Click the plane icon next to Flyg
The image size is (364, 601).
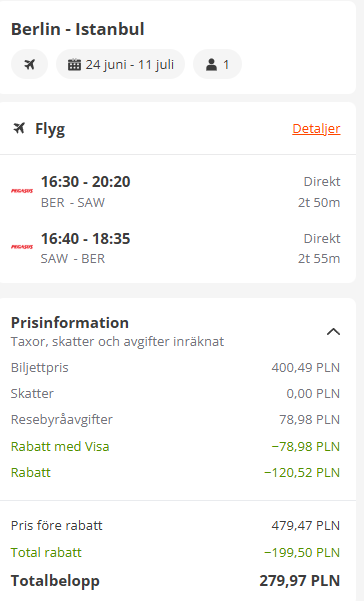pyautogui.click(x=19, y=128)
